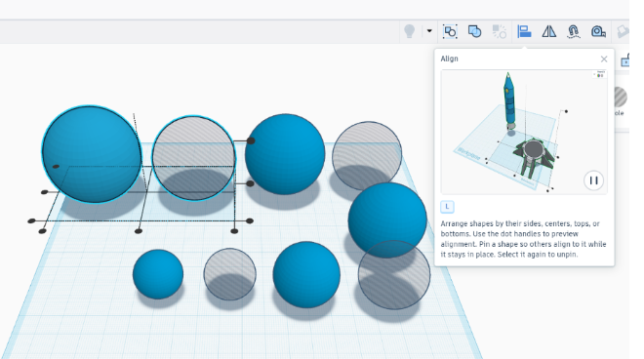The width and height of the screenshot is (644, 359).
Task: Click the overlapping square-circle union icon
Action: pyautogui.click(x=475, y=31)
